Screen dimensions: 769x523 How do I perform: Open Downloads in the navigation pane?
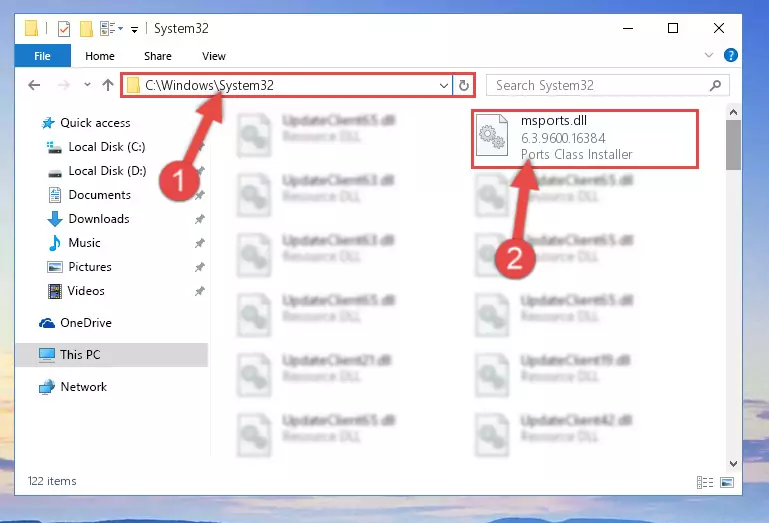coord(99,219)
